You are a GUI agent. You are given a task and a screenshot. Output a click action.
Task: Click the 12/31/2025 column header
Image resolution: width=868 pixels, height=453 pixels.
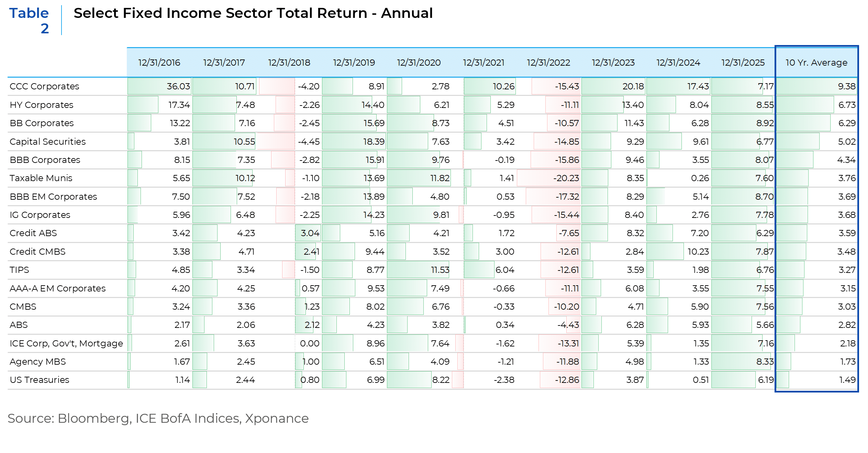pos(743,63)
